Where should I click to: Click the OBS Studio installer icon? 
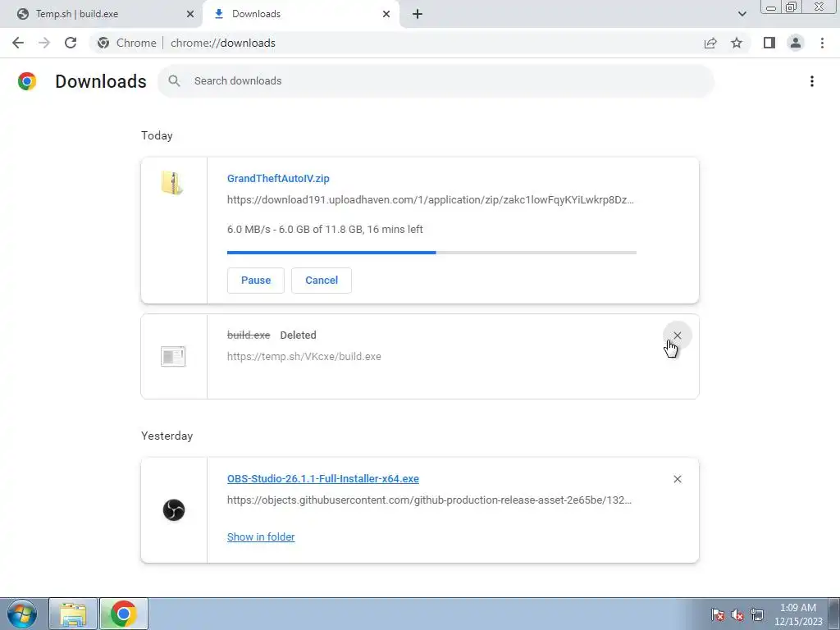coord(174,509)
